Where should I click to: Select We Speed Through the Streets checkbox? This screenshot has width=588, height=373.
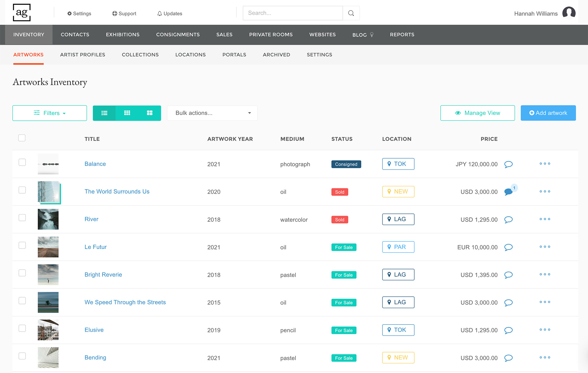click(22, 300)
